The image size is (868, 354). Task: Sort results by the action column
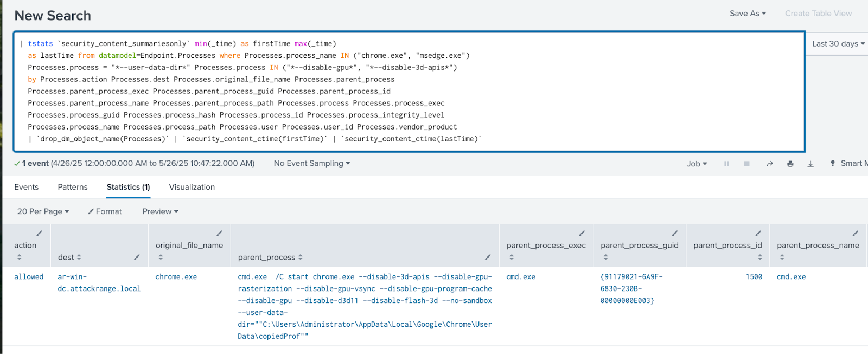(x=20, y=257)
